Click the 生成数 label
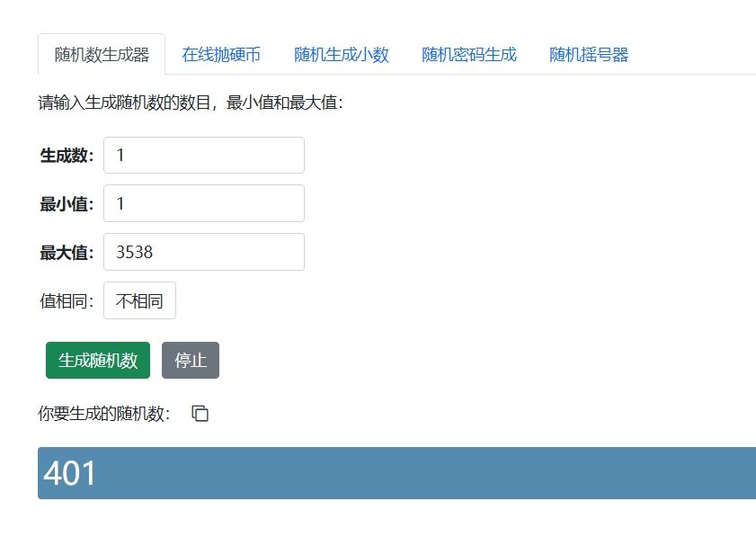Screen dimensions: 756x537 click(67, 156)
